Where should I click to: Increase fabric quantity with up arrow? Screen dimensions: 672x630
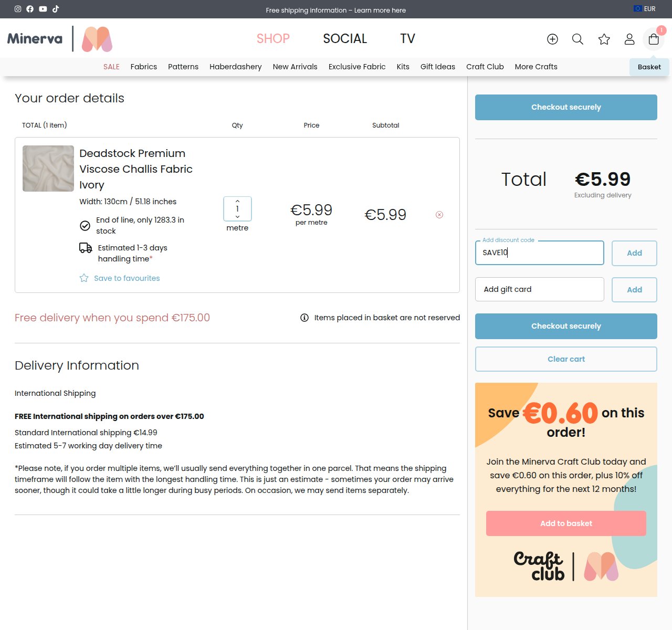click(x=237, y=201)
